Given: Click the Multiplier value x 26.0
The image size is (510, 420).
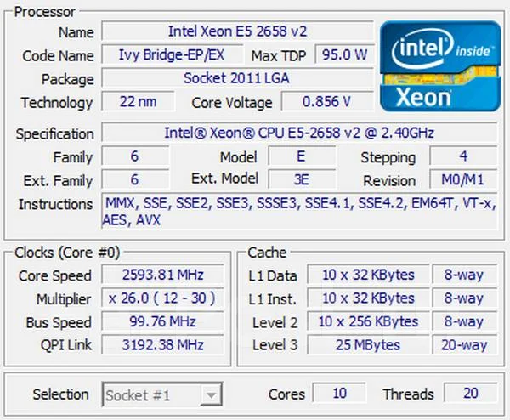Looking at the screenshot, I should (162, 298).
